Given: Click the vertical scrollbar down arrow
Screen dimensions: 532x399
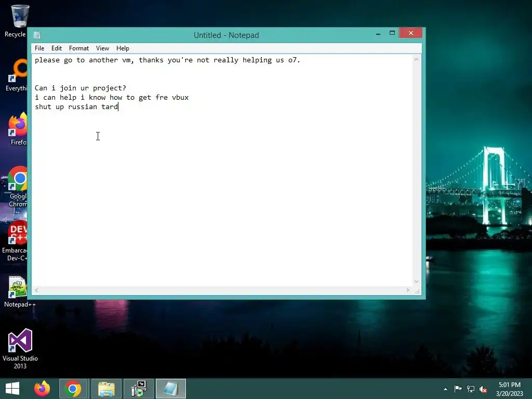Looking at the screenshot, I should click(x=416, y=281).
